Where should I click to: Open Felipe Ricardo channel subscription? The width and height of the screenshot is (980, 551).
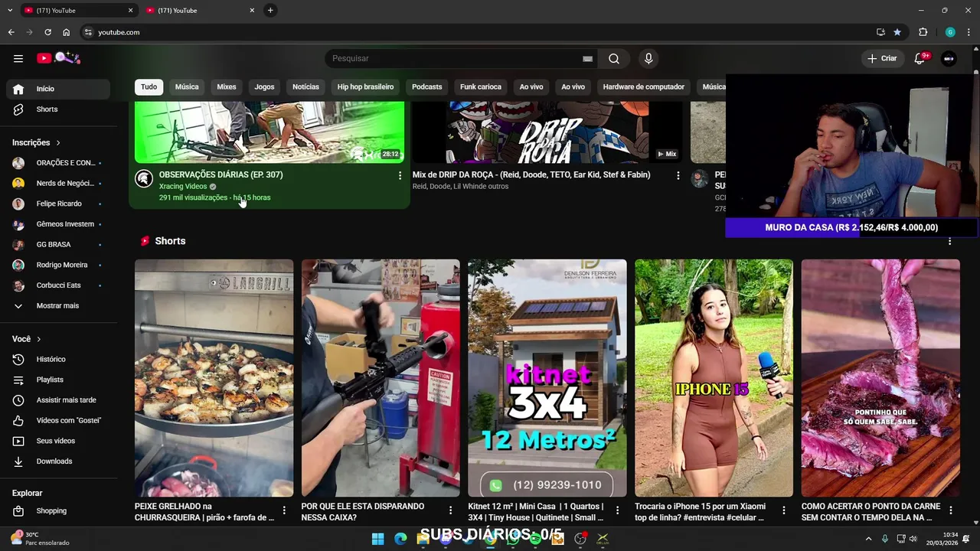tap(58, 204)
